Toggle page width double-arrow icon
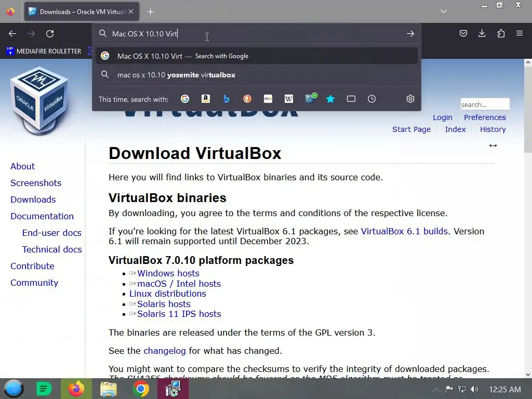Viewport: 532px width, 399px height. (493, 145)
